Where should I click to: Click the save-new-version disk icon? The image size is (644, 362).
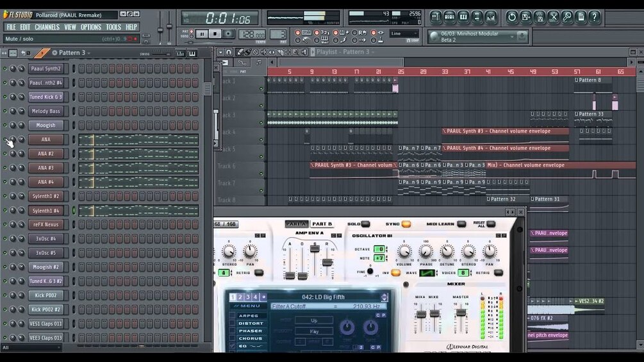click(x=525, y=17)
